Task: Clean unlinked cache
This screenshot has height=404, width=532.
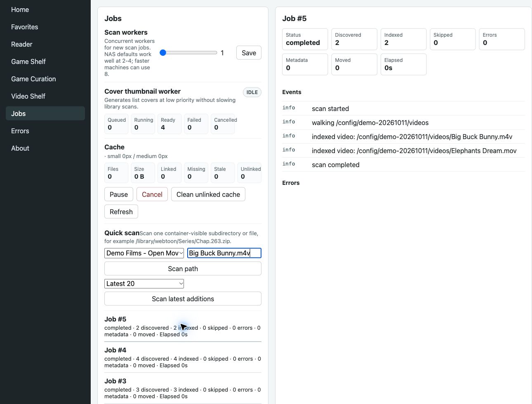Action: (x=208, y=194)
